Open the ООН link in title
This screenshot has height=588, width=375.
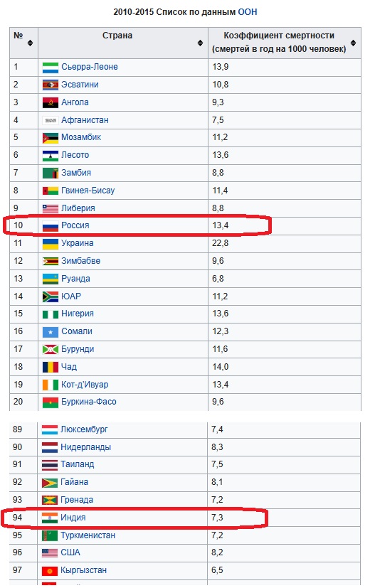(x=248, y=12)
